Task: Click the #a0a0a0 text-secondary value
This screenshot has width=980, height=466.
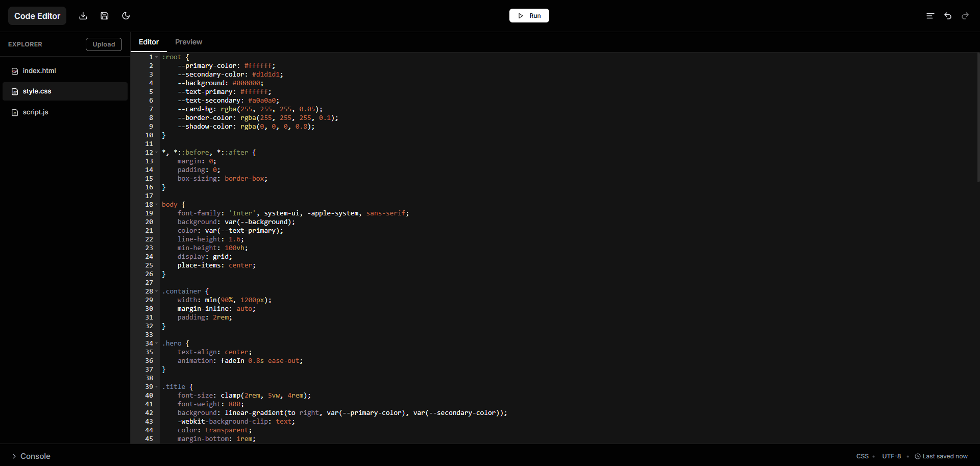Action: 262,101
